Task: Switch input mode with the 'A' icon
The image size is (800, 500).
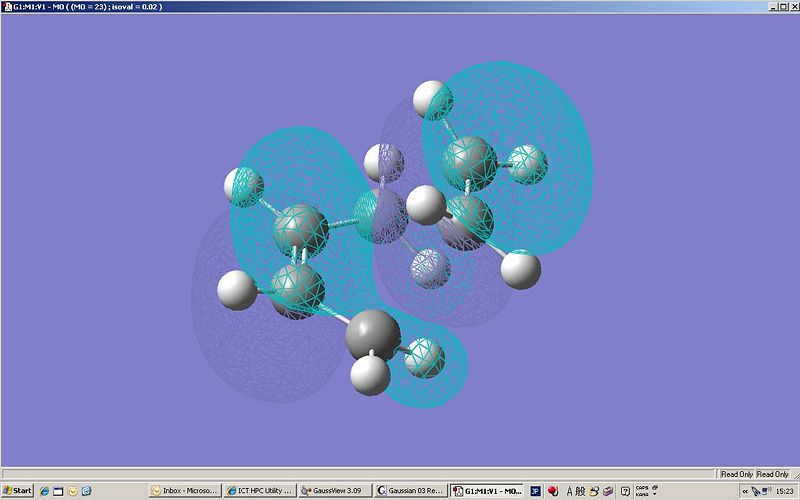Action: pos(569,491)
